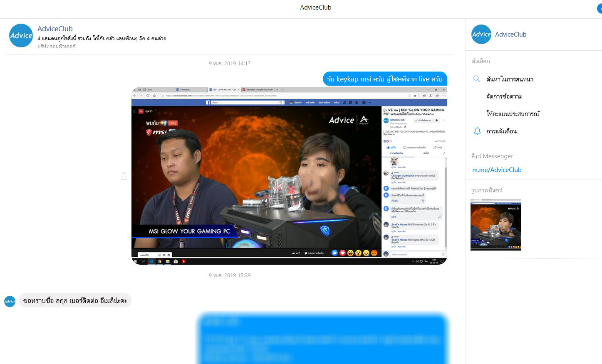Viewport: 602px width, 364px height.
Task: Open the MSI live screenshot image in chat
Action: [x=289, y=176]
